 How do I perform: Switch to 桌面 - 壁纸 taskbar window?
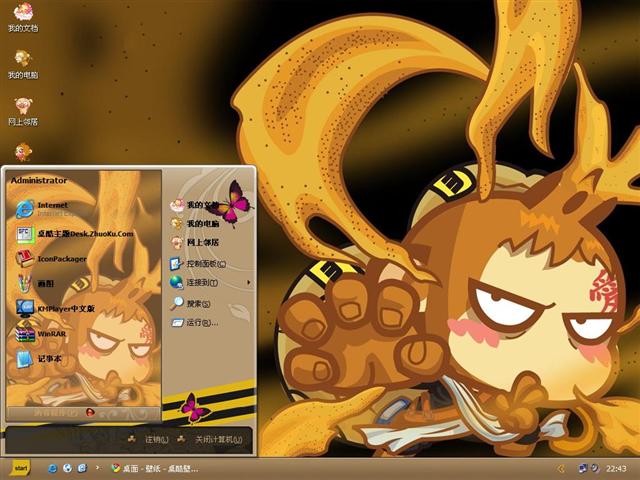coord(155,468)
